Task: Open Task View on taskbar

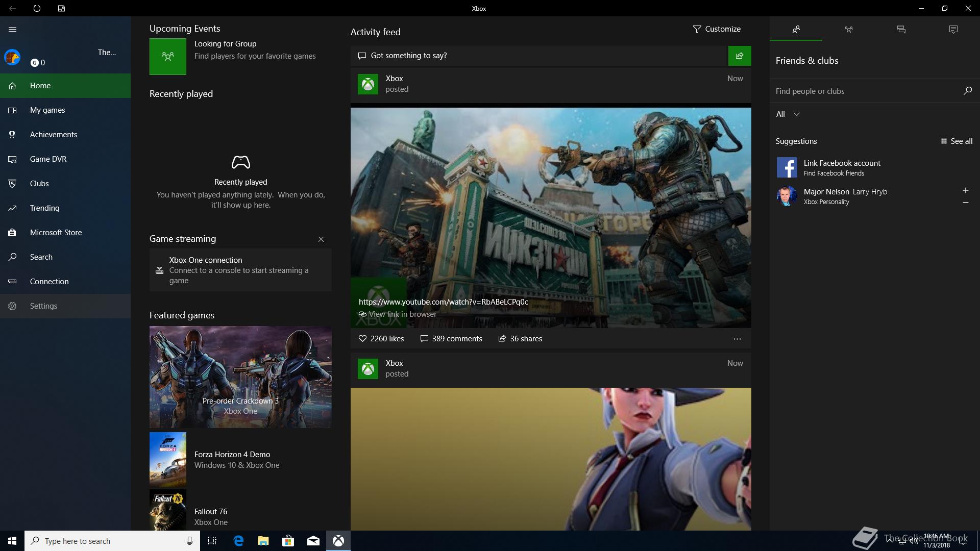Action: 212,541
